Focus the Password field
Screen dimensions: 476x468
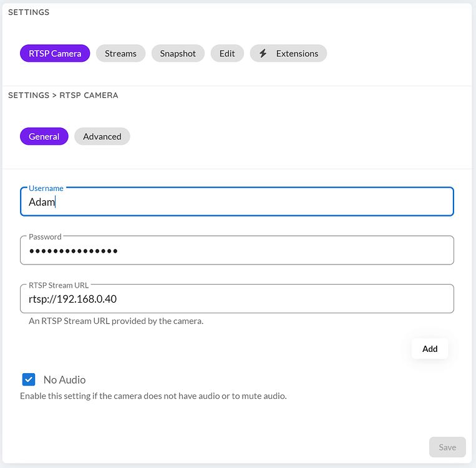pos(237,250)
